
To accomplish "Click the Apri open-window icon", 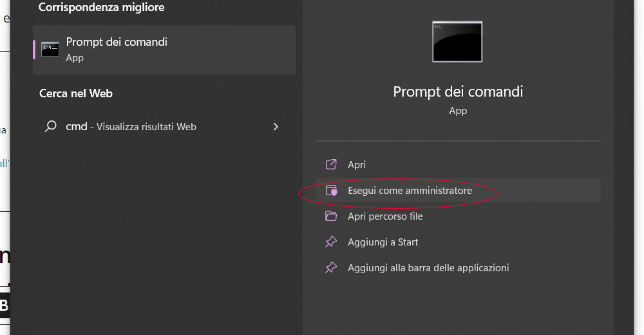I will tap(331, 165).
